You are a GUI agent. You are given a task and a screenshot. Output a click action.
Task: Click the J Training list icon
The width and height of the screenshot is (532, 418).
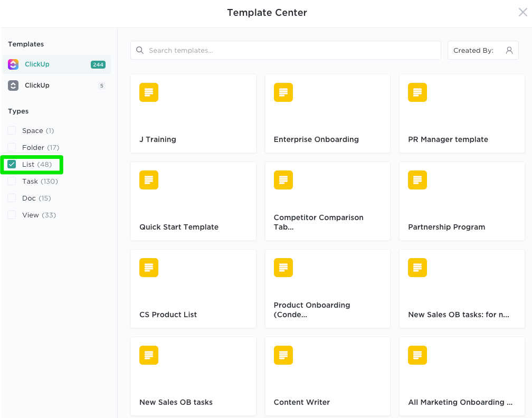click(149, 92)
